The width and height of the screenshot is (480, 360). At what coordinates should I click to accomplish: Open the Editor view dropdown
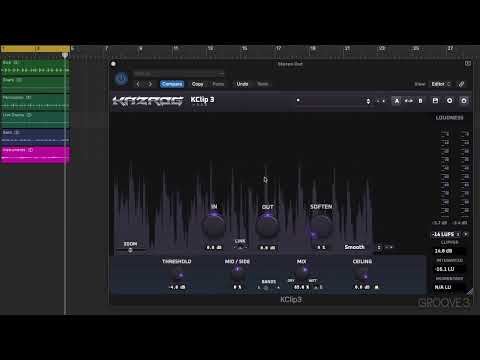pos(441,84)
